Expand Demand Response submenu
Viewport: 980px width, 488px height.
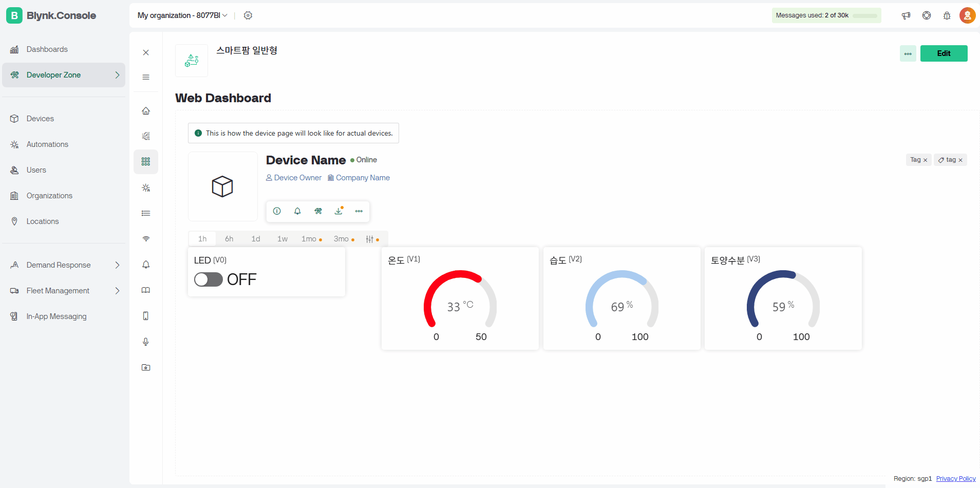pos(117,265)
